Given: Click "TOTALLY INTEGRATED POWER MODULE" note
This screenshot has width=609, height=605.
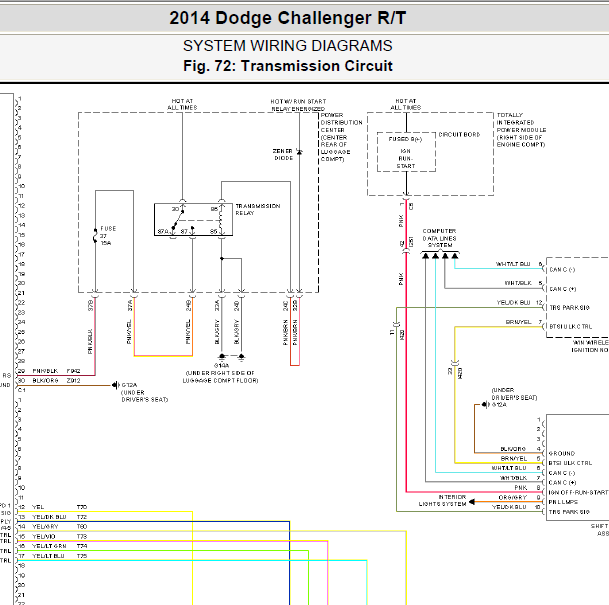Looking at the screenshot, I should coord(521,130).
